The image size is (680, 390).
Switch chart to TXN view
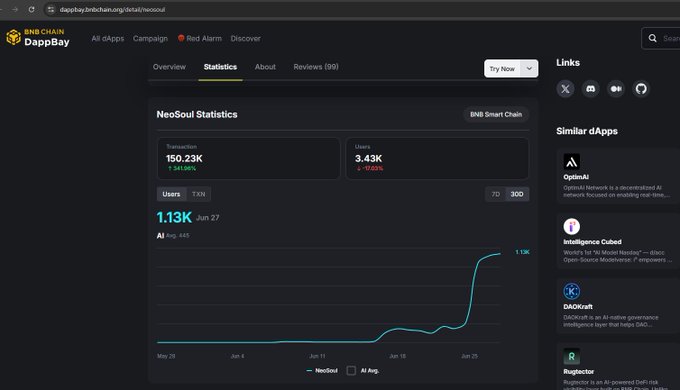[x=199, y=194]
